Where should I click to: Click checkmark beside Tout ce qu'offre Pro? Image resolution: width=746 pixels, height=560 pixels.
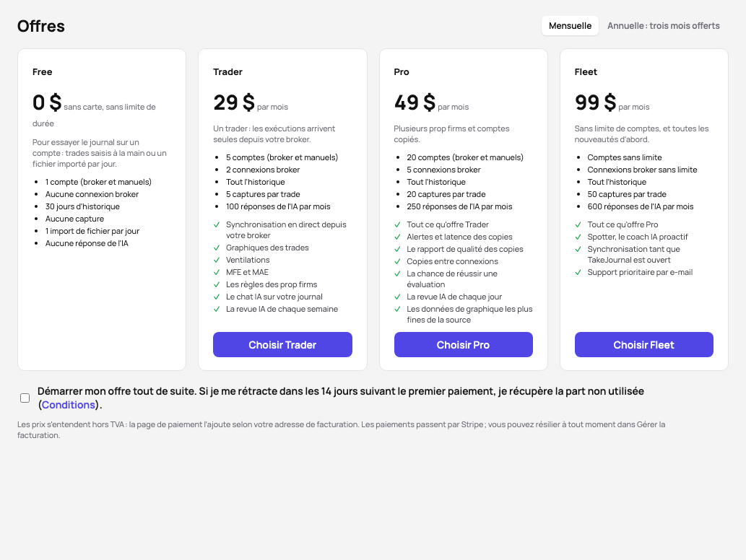pos(578,225)
